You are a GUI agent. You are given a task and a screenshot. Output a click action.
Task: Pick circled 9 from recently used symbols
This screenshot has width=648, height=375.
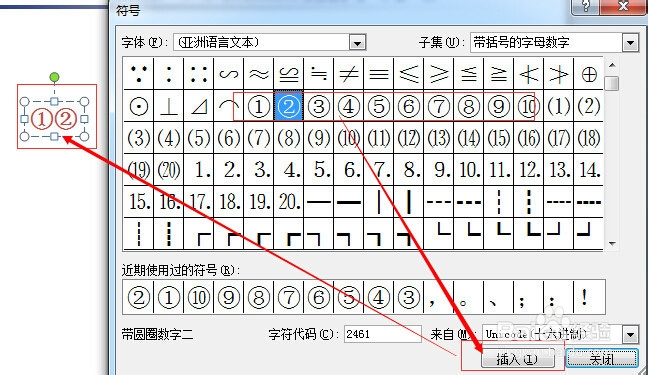[229, 297]
